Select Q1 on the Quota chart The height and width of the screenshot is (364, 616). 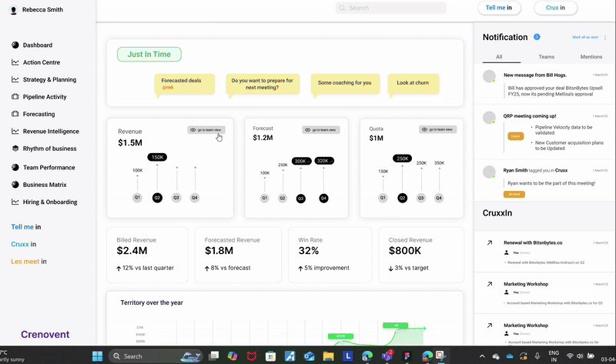(383, 198)
